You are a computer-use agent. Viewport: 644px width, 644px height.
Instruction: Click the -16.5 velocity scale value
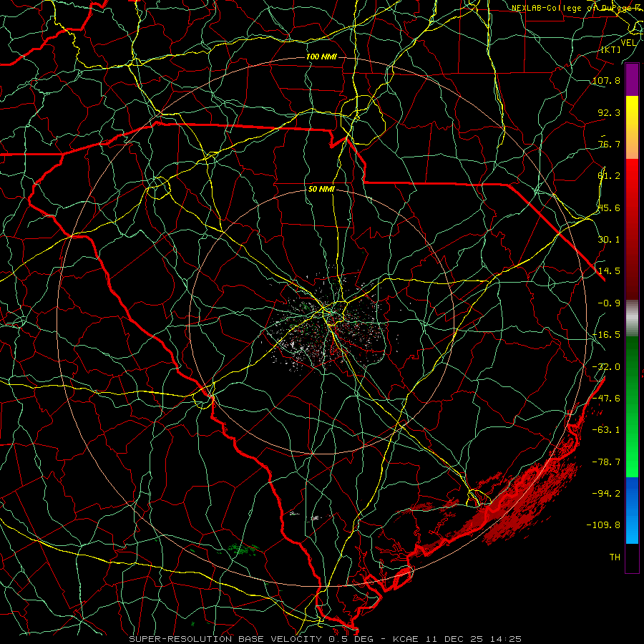tap(607, 335)
